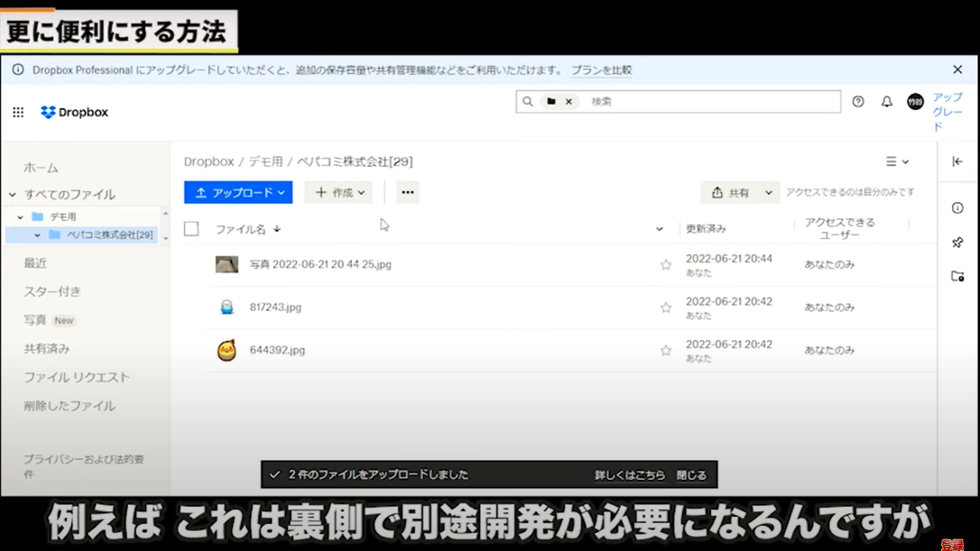Click the sidebar tree scroll down arrow

(x=165, y=239)
